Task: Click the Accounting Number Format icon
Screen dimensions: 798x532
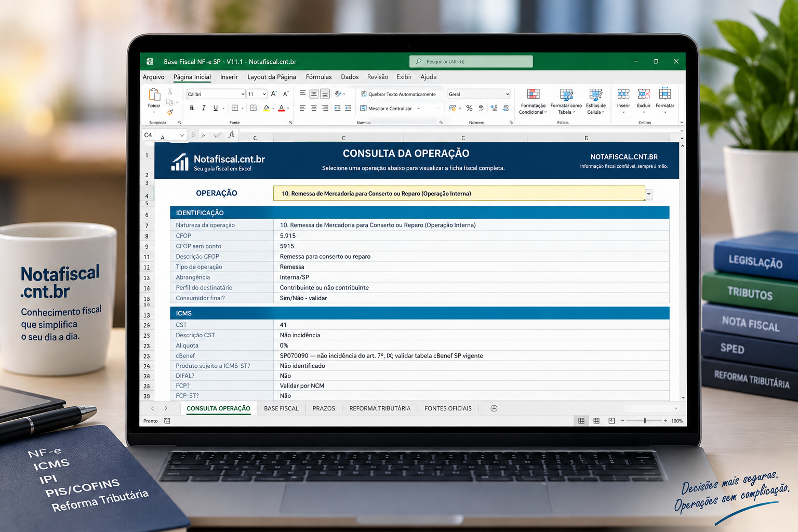Action: coord(453,108)
